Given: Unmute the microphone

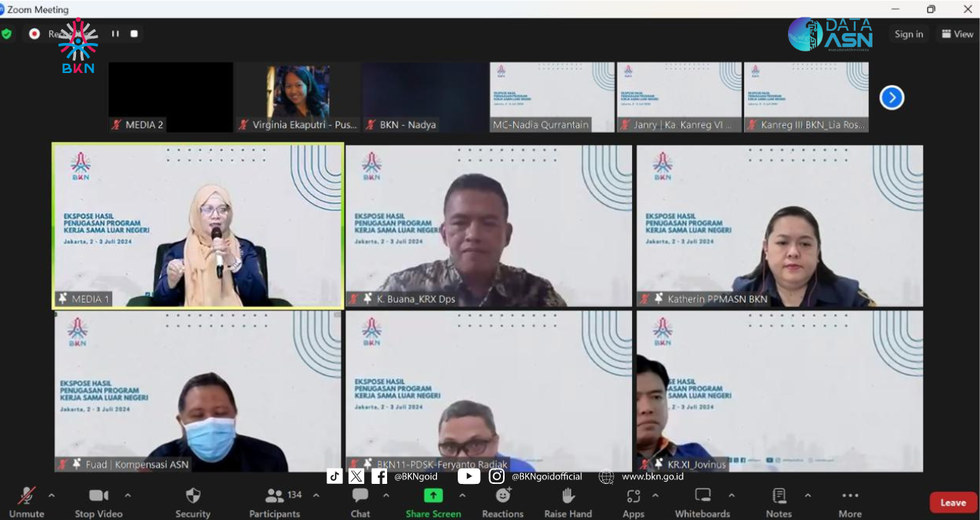Looking at the screenshot, I should (x=26, y=496).
